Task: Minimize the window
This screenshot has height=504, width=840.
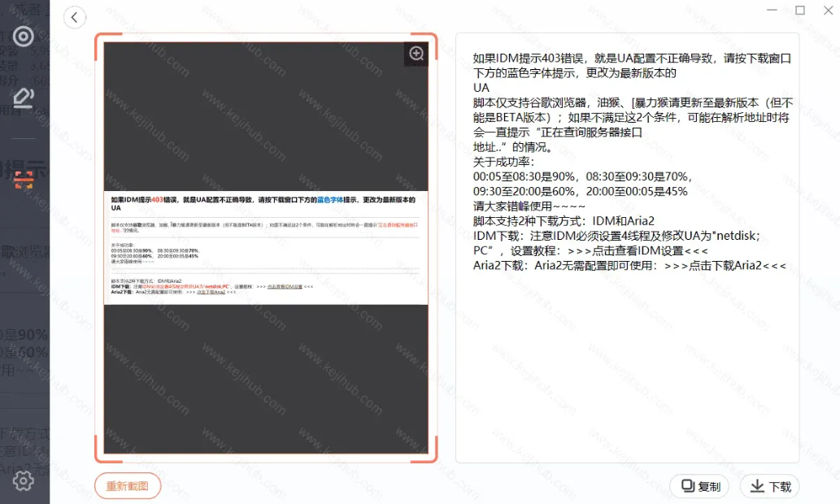Action: click(x=770, y=11)
